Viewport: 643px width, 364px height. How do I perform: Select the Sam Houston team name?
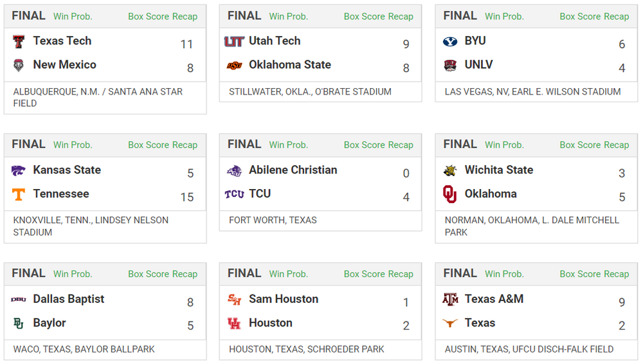point(284,299)
